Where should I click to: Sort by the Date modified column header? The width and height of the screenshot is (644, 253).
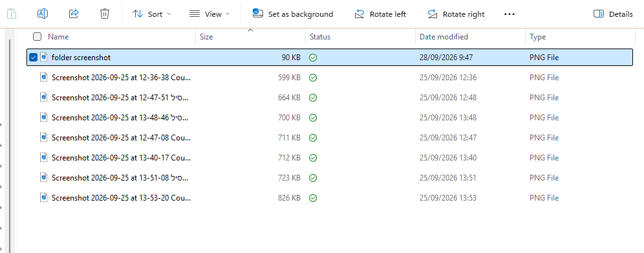(444, 36)
